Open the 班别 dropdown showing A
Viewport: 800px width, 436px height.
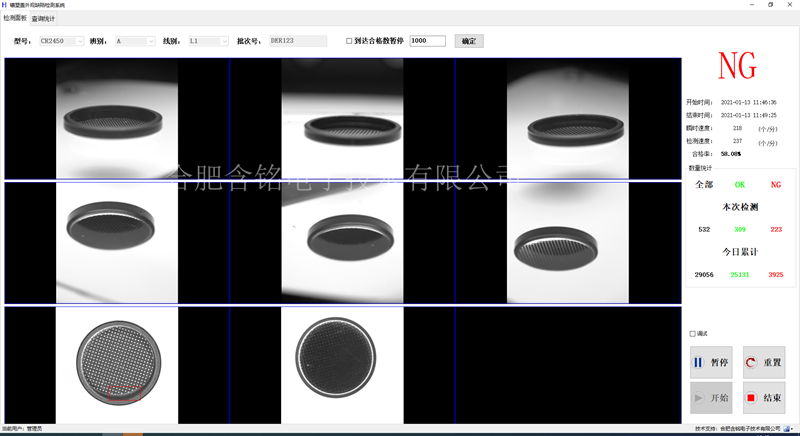(135, 41)
